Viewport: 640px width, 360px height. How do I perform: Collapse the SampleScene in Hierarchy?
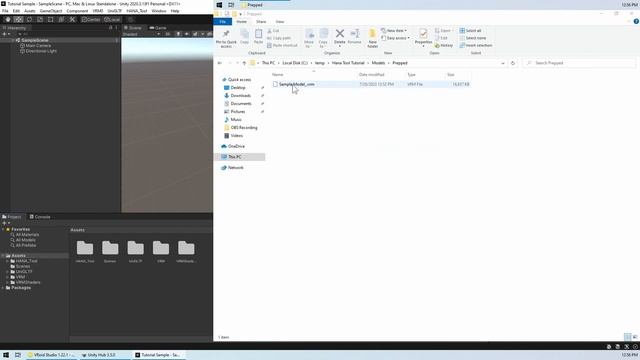click(x=13, y=40)
